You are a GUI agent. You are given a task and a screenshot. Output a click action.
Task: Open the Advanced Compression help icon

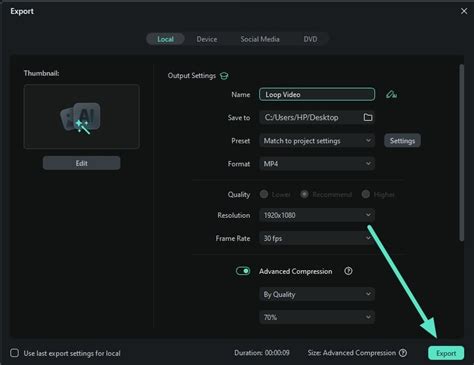348,271
